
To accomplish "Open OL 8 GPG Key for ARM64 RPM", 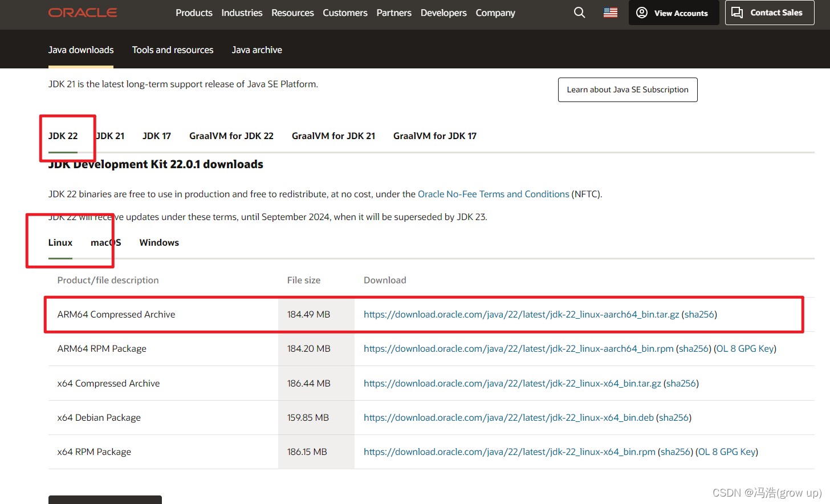I will pyautogui.click(x=745, y=348).
